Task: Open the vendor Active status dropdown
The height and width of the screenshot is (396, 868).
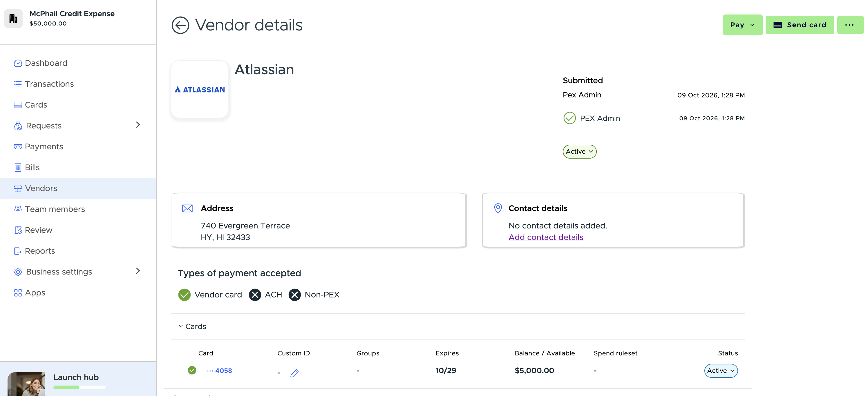Action: pos(579,152)
